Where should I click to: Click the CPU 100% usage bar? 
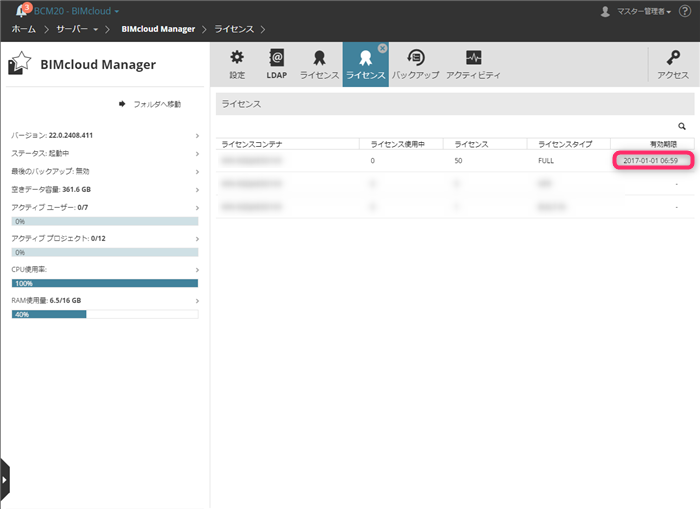pos(105,283)
